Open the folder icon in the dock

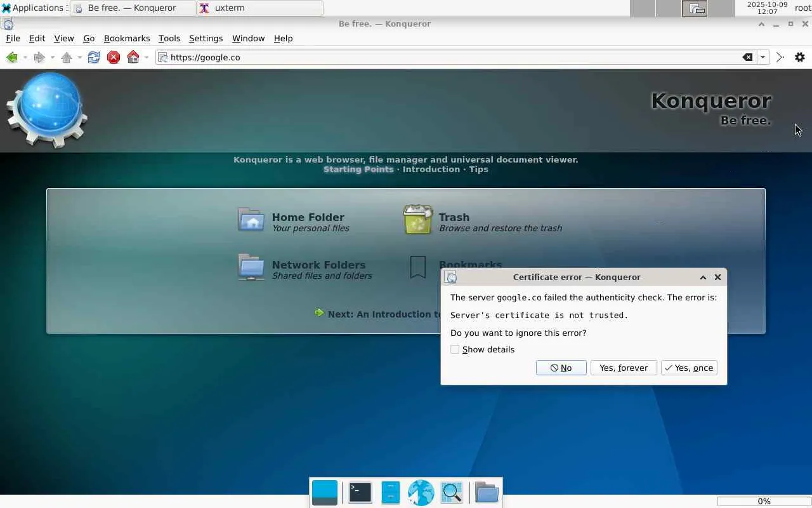pyautogui.click(x=487, y=493)
